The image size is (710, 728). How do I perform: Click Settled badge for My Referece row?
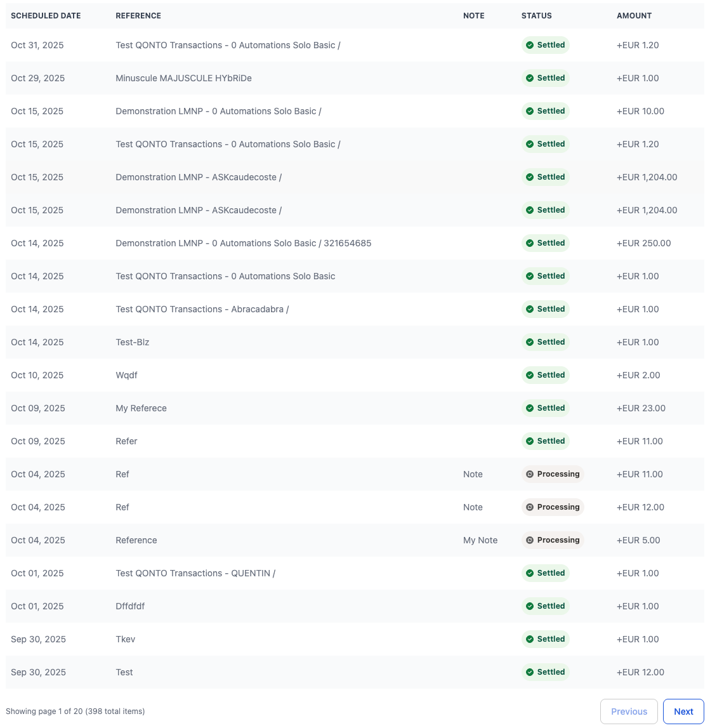click(x=545, y=408)
